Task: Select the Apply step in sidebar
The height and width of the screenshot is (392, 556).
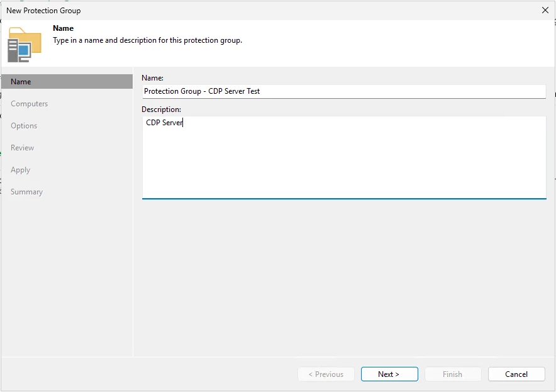Action: tap(20, 170)
